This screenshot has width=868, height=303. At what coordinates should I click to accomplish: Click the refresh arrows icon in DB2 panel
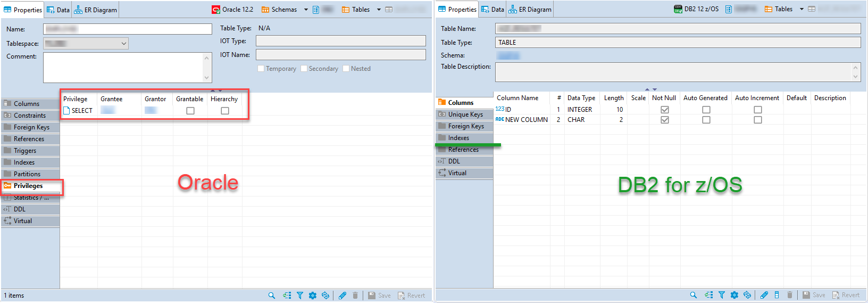coord(747,295)
